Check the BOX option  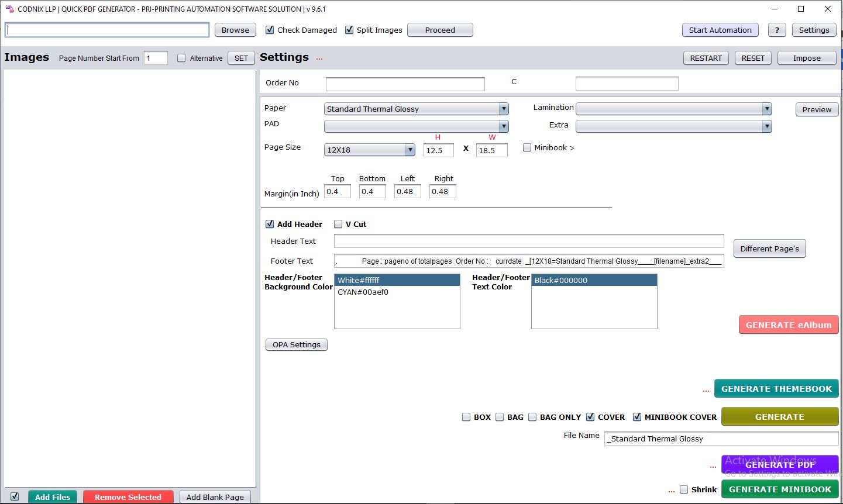466,417
